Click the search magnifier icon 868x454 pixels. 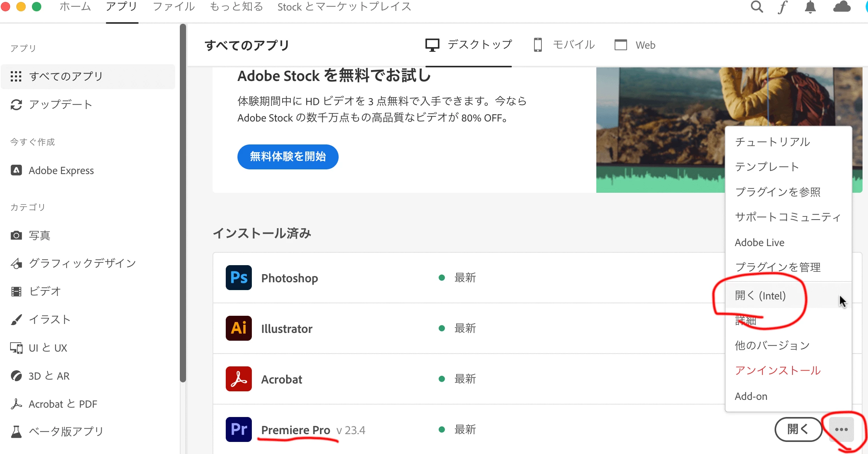[x=756, y=7]
